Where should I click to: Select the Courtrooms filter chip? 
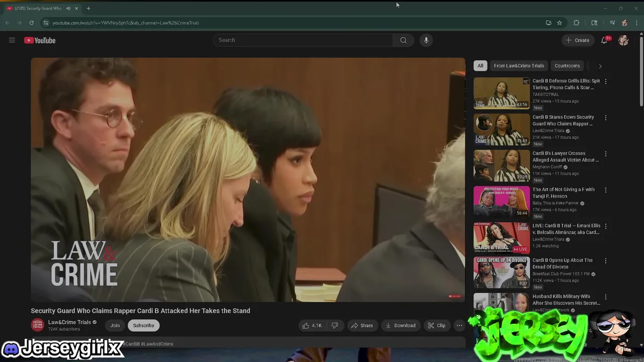click(x=567, y=66)
